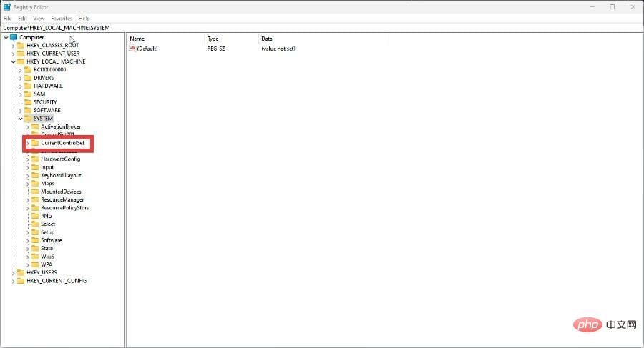The height and width of the screenshot is (348, 644).
Task: Expand the HARDWARE key chevron
Action: pos(21,86)
